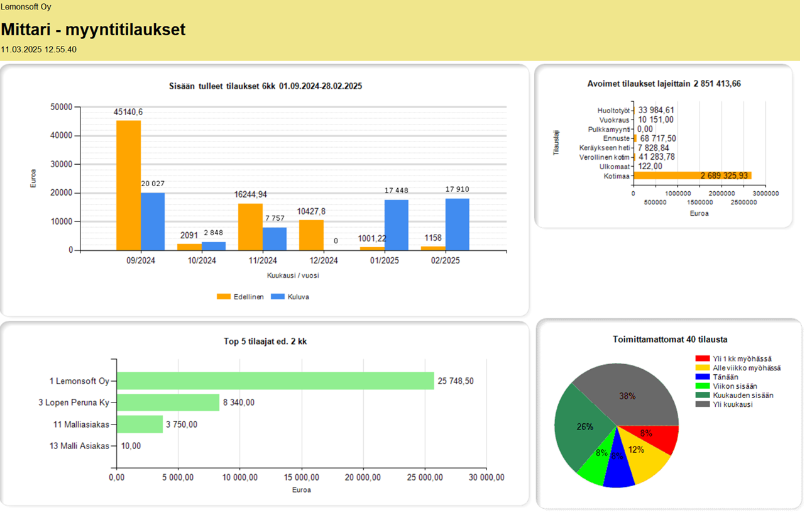Image resolution: width=812 pixels, height=517 pixels.
Task: Select the orange 11/2024 bar labeled 16244,94
Action: click(x=250, y=226)
